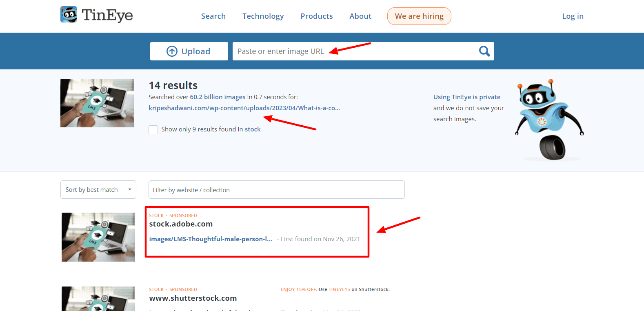This screenshot has height=311, width=644.
Task: Click the Upload button
Action: coord(189,51)
